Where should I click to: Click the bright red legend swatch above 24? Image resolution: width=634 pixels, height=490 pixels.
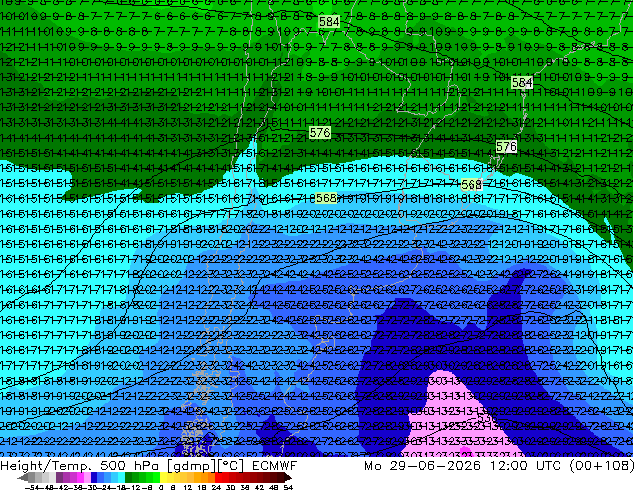click(x=218, y=478)
